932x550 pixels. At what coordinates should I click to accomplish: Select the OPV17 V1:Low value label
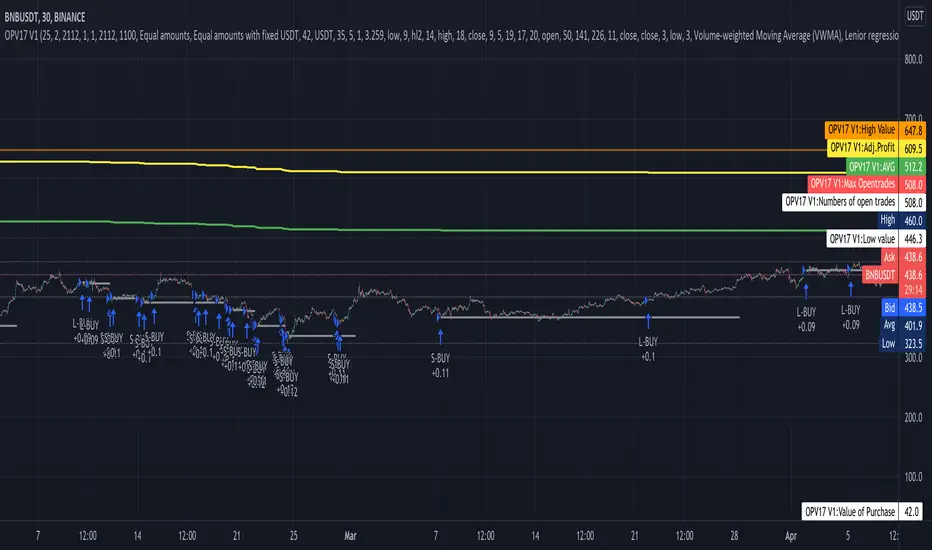[x=876, y=239]
